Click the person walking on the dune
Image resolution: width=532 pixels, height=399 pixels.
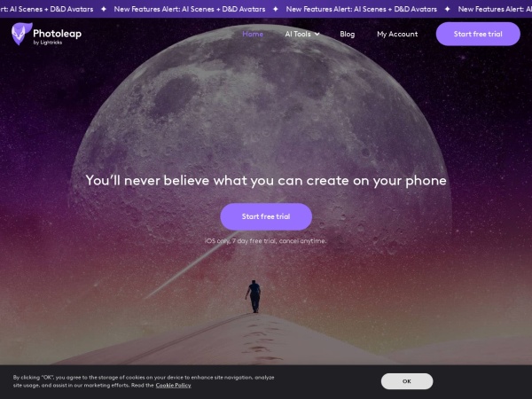click(x=254, y=296)
